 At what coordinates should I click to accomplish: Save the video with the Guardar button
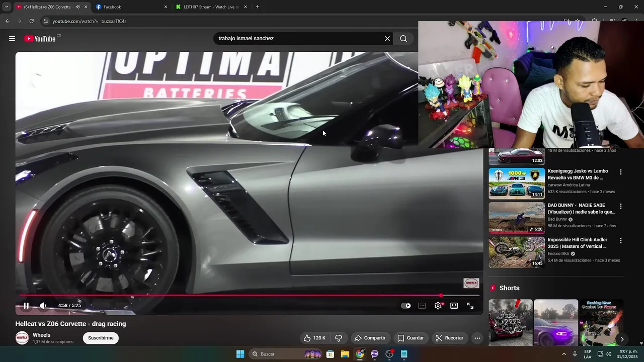[x=411, y=338]
